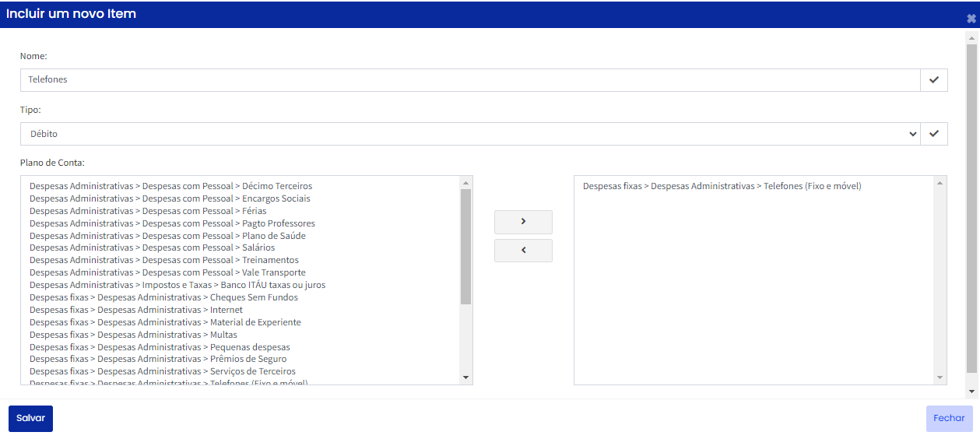Select Despesas com Pessoal > Salários

coord(152,248)
